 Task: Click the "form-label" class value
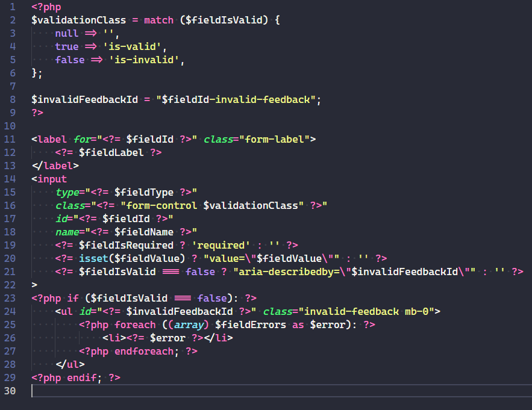click(x=274, y=139)
